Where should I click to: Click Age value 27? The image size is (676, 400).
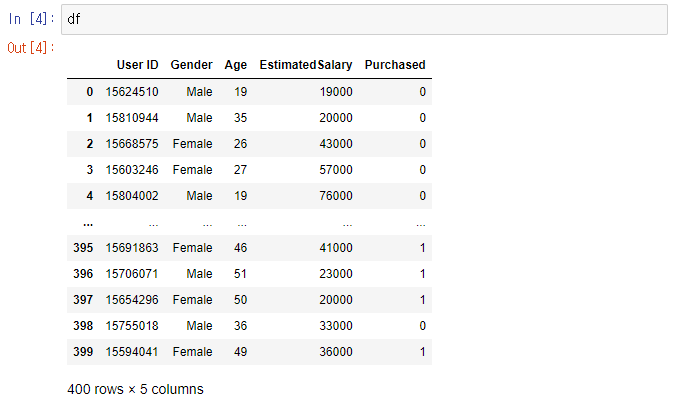point(240,170)
